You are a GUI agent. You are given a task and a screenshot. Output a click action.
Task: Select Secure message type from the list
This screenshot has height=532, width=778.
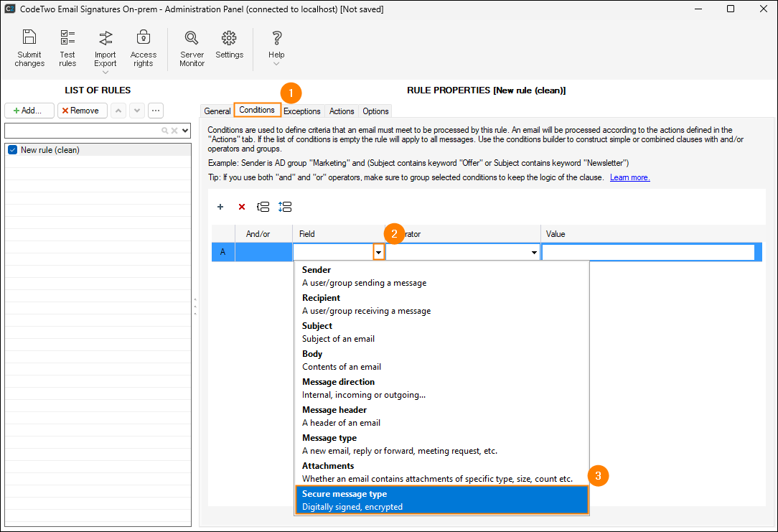coord(441,500)
